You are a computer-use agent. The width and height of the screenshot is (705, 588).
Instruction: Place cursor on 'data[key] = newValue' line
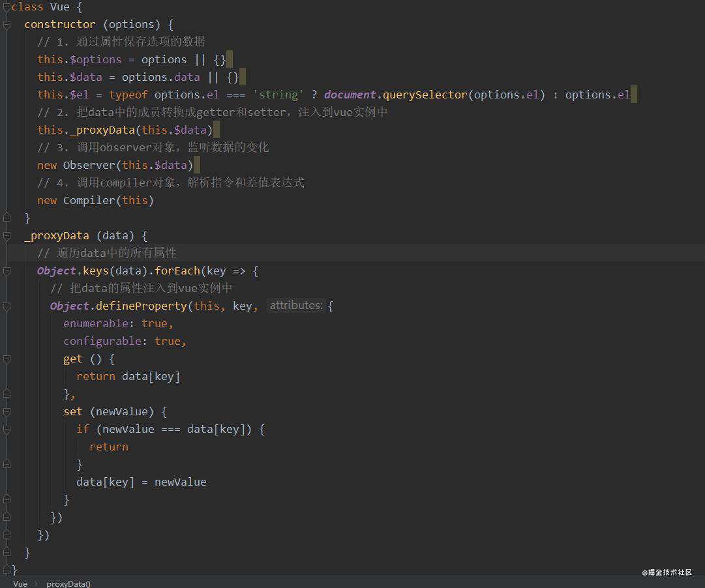click(141, 482)
